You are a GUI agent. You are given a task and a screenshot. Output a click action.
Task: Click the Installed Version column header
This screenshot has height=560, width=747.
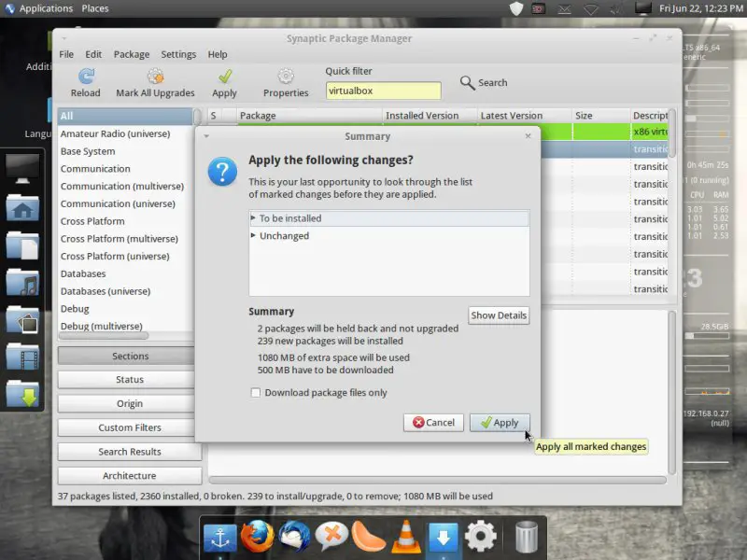pyautogui.click(x=430, y=116)
